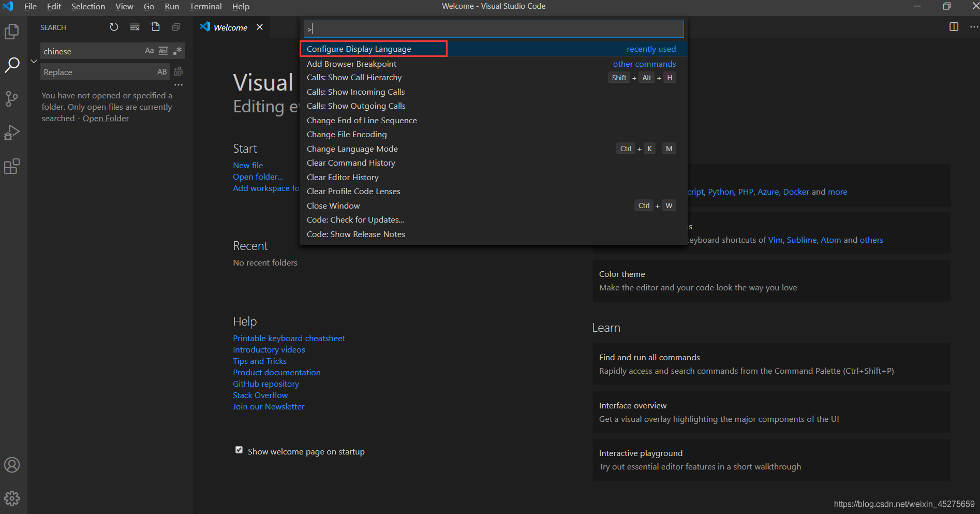The width and height of the screenshot is (980, 514).
Task: Open the Edit menu
Action: click(54, 6)
